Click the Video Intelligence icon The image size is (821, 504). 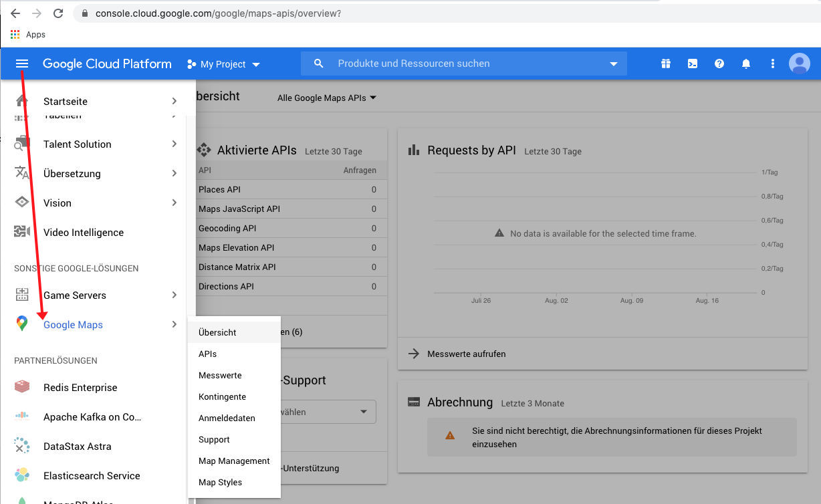point(21,232)
